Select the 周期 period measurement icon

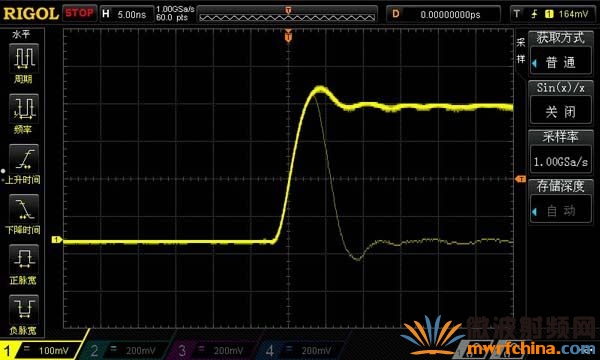click(x=24, y=58)
